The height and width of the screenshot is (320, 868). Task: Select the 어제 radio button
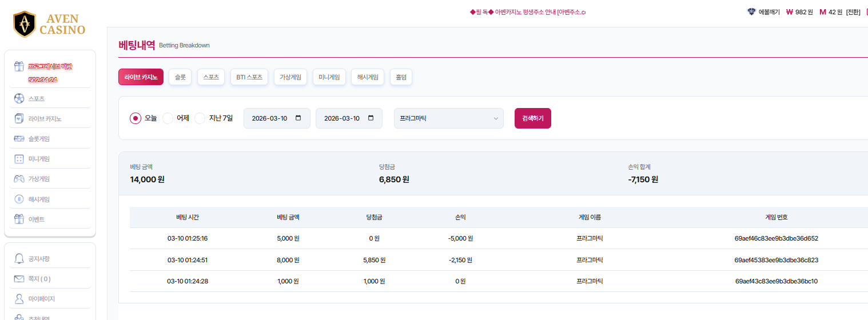pyautogui.click(x=168, y=118)
